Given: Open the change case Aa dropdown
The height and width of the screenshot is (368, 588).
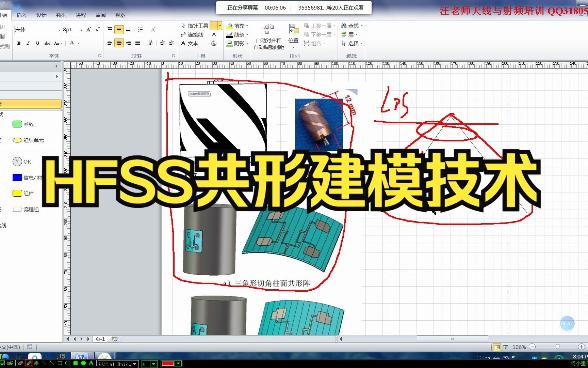Looking at the screenshot, I should click(x=58, y=43).
